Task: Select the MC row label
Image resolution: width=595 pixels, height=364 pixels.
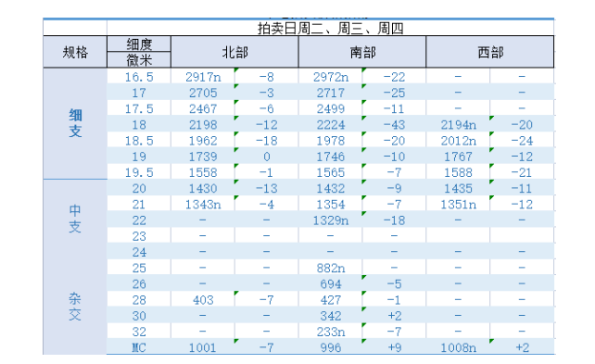Action: [x=139, y=347]
